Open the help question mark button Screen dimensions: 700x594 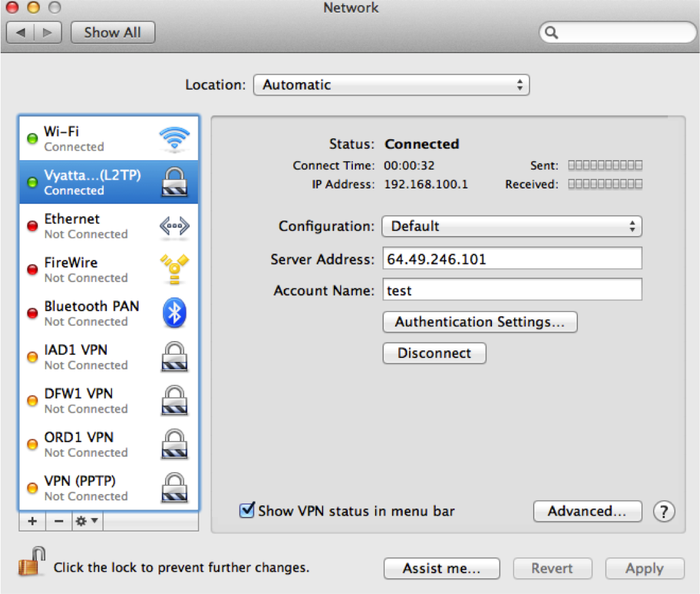tap(664, 511)
